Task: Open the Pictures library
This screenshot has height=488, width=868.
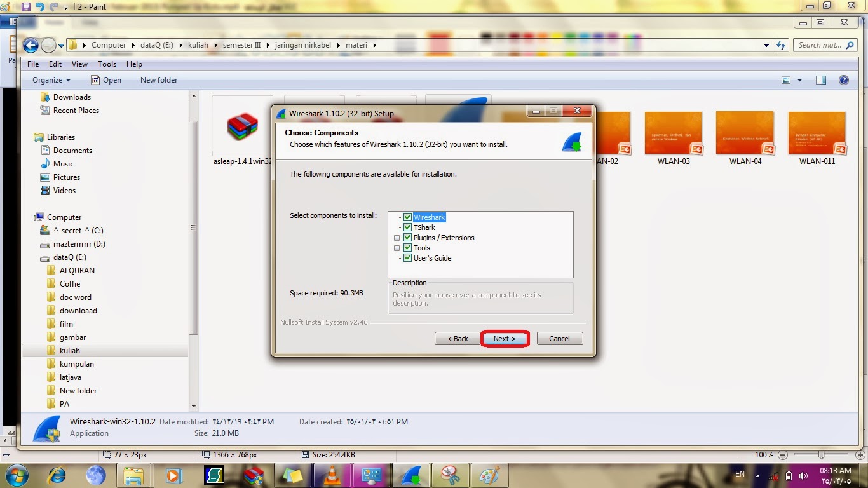Action: click(67, 177)
